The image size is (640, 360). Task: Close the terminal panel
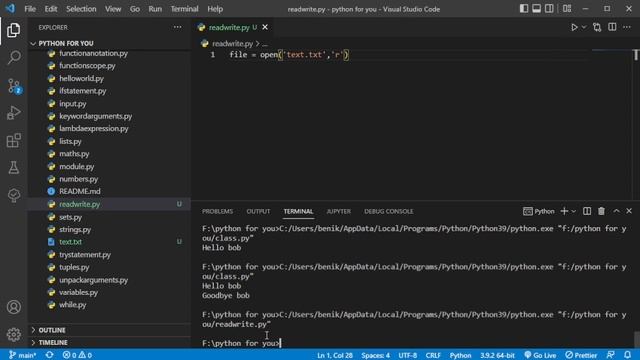coord(629,211)
